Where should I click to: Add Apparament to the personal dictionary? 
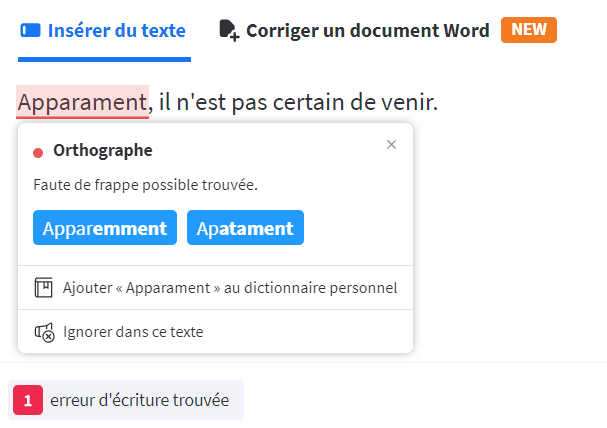[216, 288]
